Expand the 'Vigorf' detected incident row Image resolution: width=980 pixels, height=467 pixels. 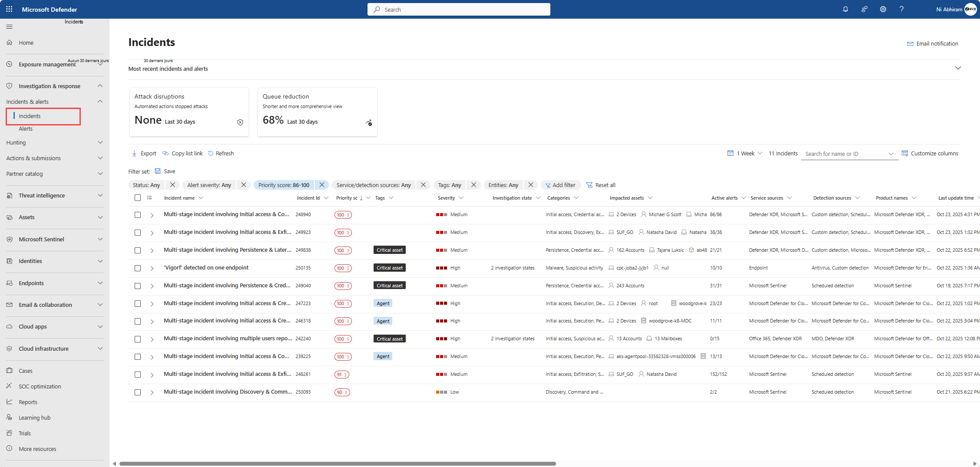click(152, 268)
